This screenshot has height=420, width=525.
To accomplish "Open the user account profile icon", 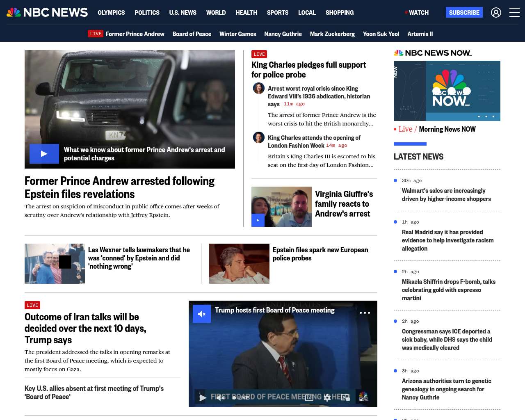I will (x=496, y=13).
